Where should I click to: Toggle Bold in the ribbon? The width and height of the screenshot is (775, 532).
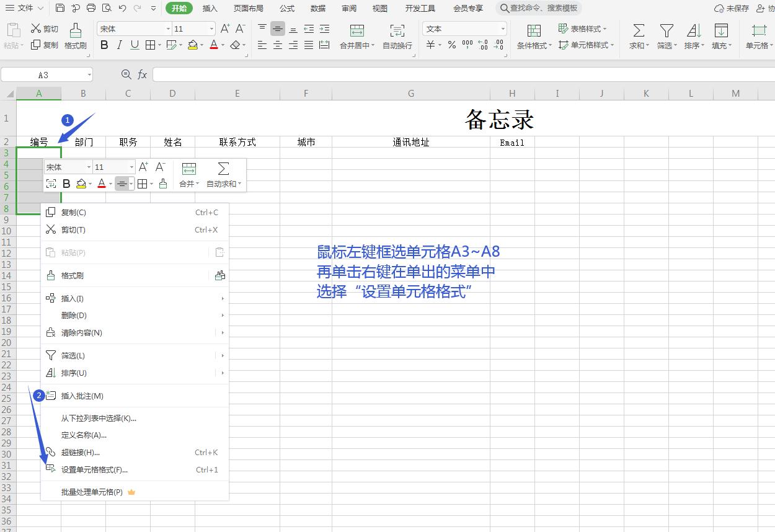[x=104, y=45]
